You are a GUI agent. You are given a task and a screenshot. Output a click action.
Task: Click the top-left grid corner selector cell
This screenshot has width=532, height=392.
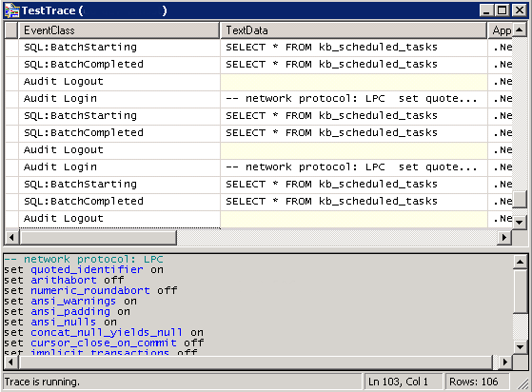[x=11, y=30]
